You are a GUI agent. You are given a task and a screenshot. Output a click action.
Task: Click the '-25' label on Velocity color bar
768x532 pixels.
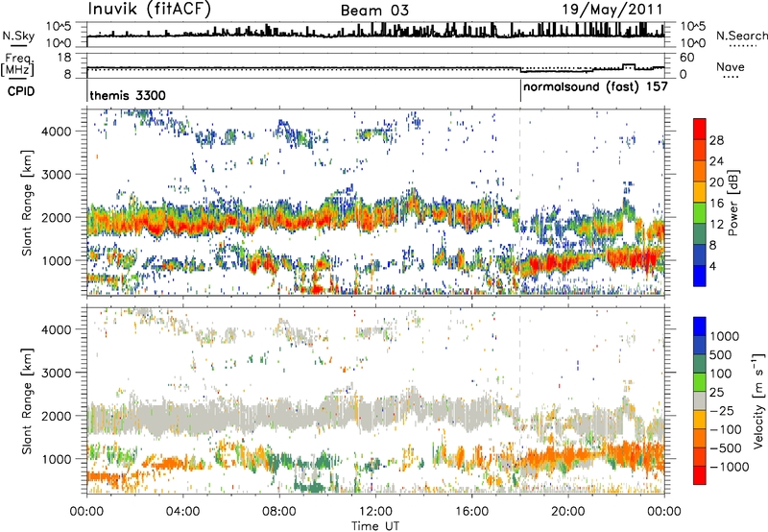[x=723, y=410]
